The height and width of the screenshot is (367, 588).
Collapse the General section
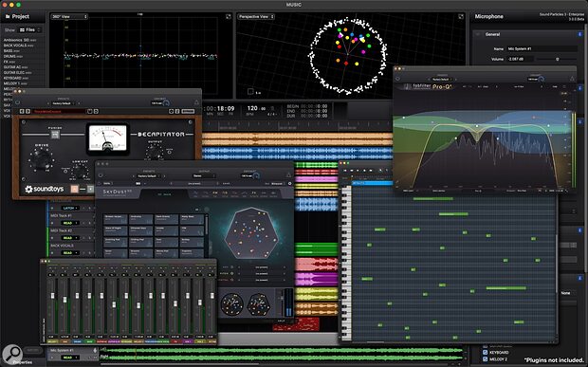coord(478,34)
